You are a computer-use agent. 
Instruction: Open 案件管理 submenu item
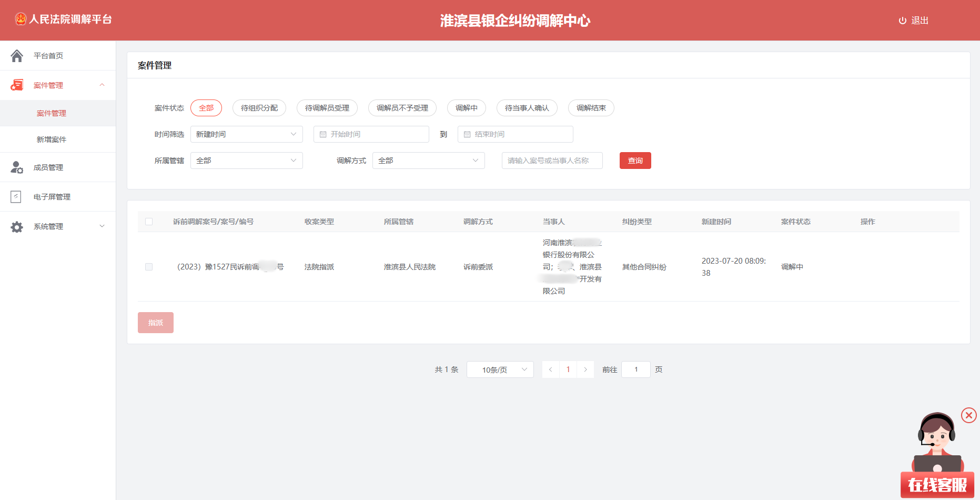[x=58, y=113]
